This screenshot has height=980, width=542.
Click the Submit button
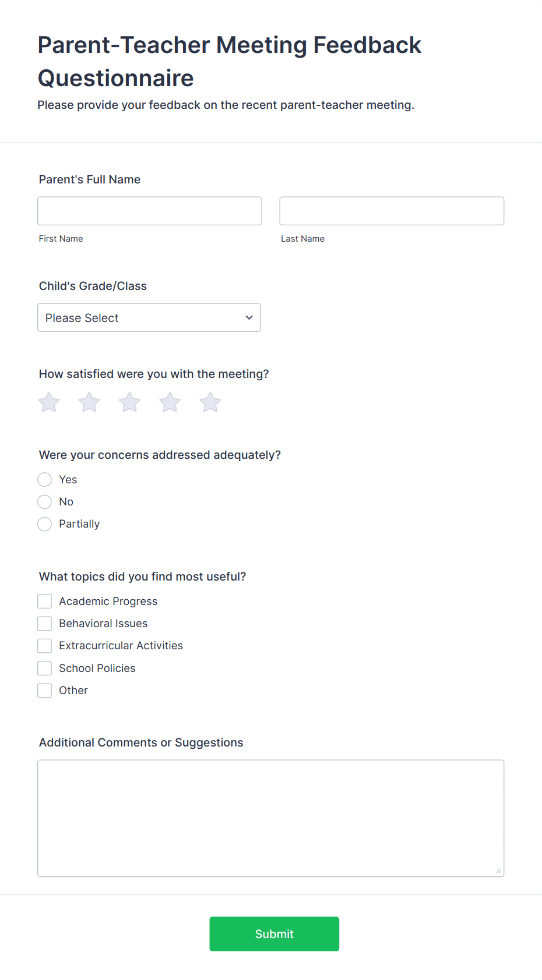274,933
